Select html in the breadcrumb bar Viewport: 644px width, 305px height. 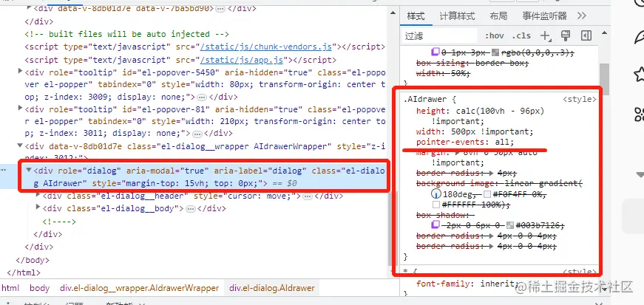point(10,288)
